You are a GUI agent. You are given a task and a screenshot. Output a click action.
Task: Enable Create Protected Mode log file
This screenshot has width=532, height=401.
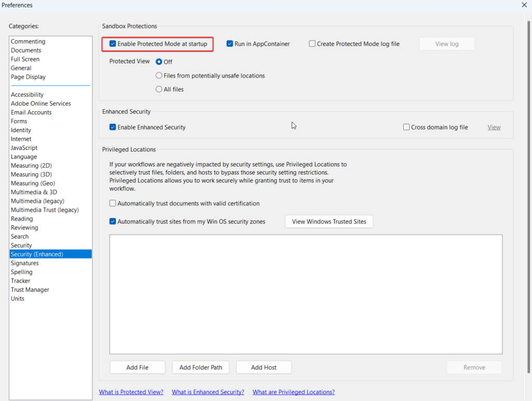click(x=312, y=44)
